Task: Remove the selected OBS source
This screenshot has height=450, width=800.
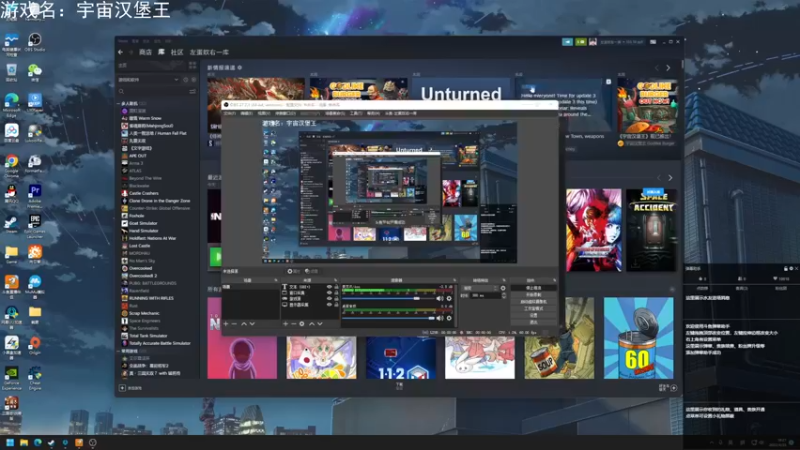Action: click(293, 323)
